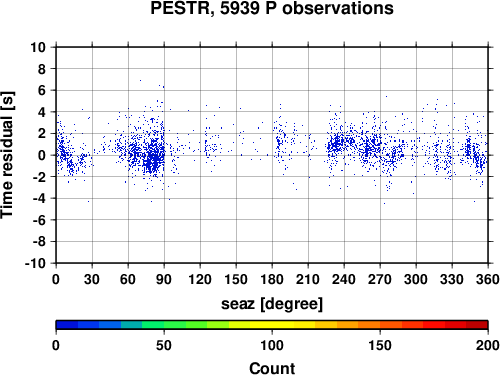The image size is (500, 375).
Task: Click the Count colorbar label
Action: 272,368
